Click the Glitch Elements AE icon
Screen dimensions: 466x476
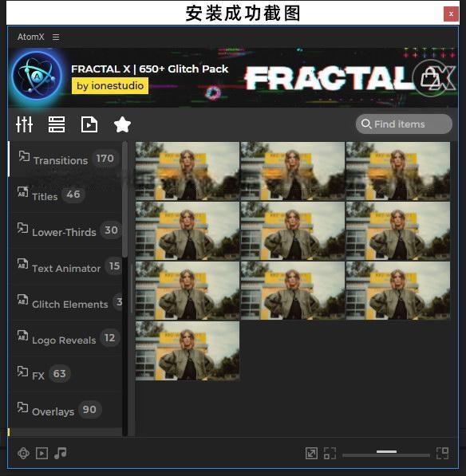[x=23, y=299]
